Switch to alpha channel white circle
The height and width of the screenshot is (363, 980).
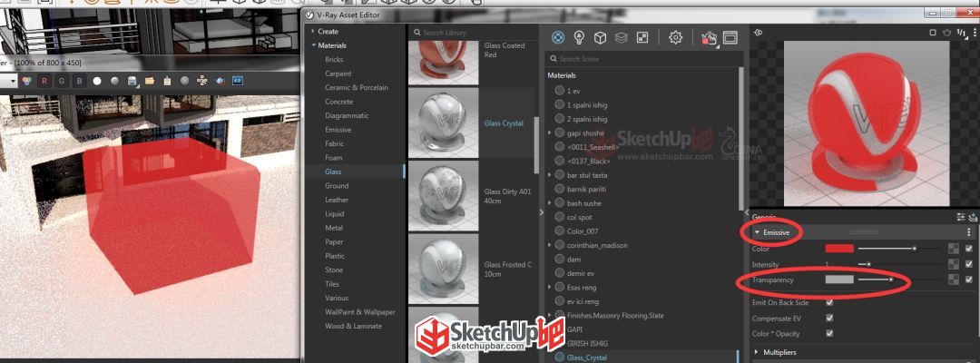point(97,81)
